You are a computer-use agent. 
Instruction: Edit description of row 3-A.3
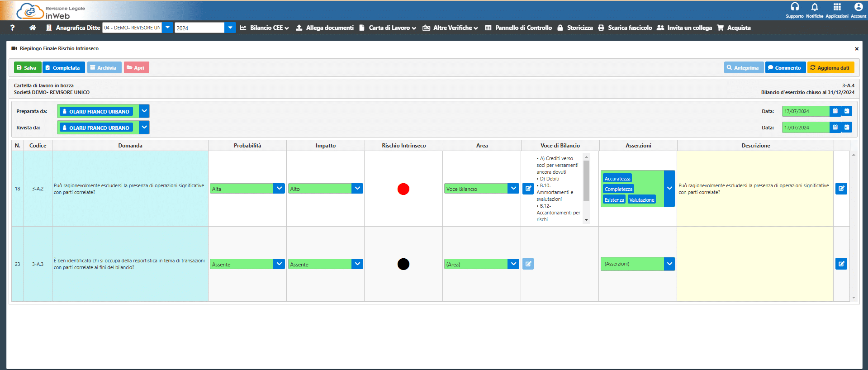(841, 264)
